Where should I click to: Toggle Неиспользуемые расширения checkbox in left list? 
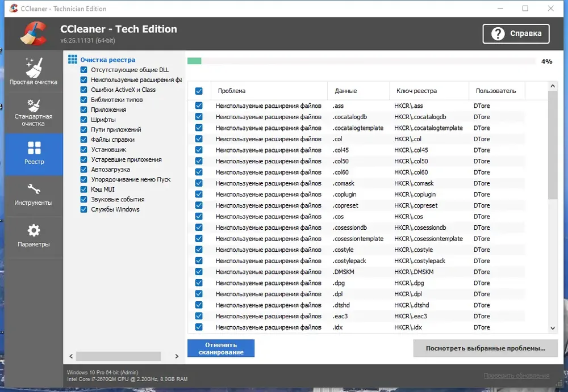[83, 79]
